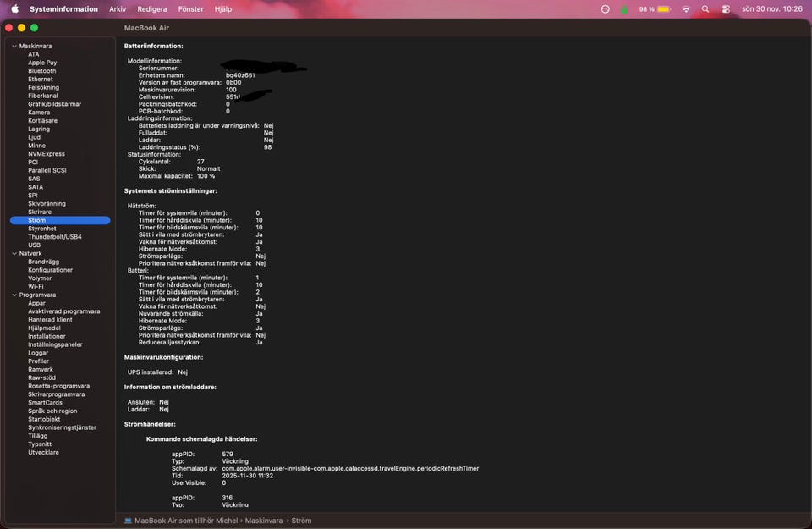Open the Hjälp menu
This screenshot has width=812, height=529.
coord(223,8)
